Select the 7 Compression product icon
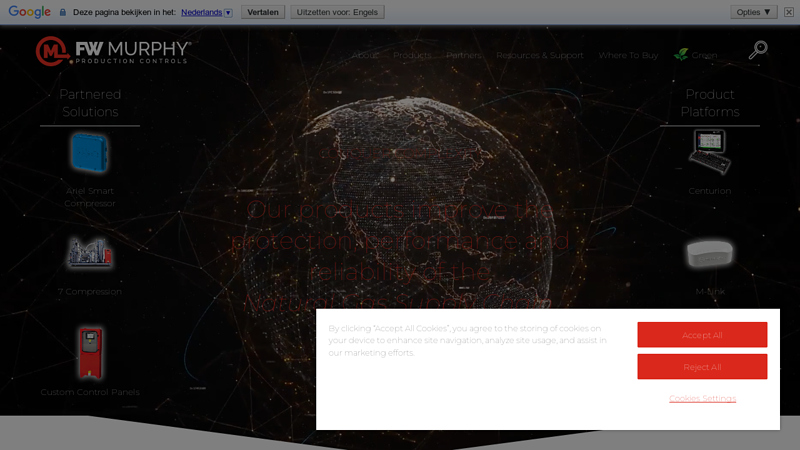This screenshot has height=450, width=800. pos(90,253)
